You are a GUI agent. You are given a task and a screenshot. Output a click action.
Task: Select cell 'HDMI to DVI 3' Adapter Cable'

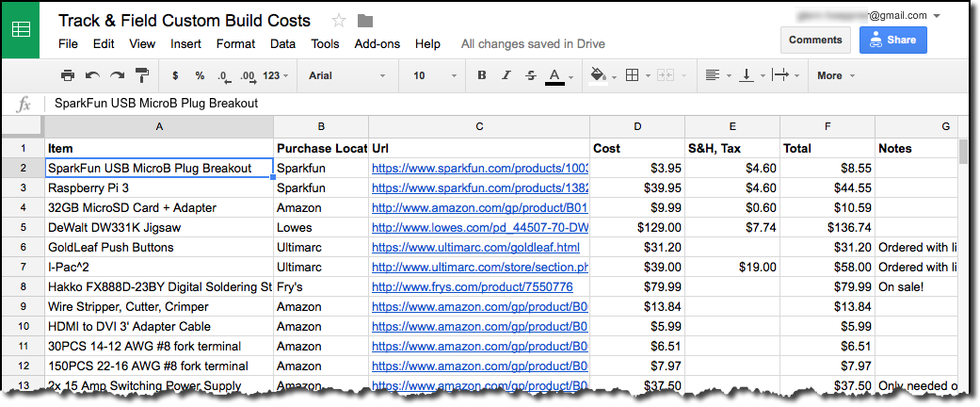coord(159,326)
